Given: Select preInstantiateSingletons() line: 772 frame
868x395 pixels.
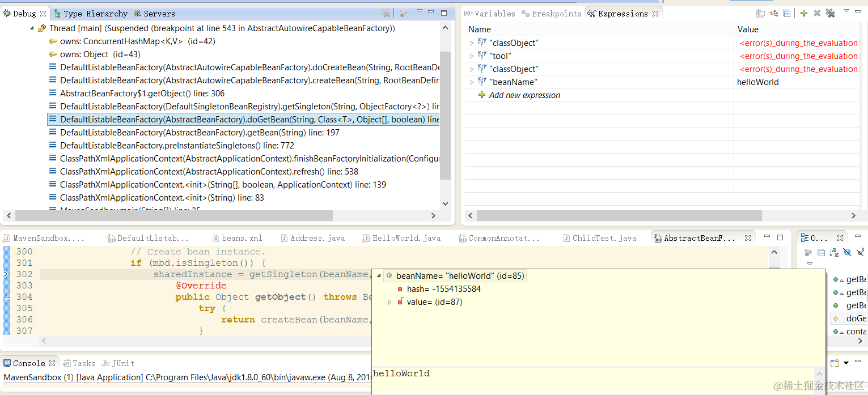Looking at the screenshot, I should (171, 146).
